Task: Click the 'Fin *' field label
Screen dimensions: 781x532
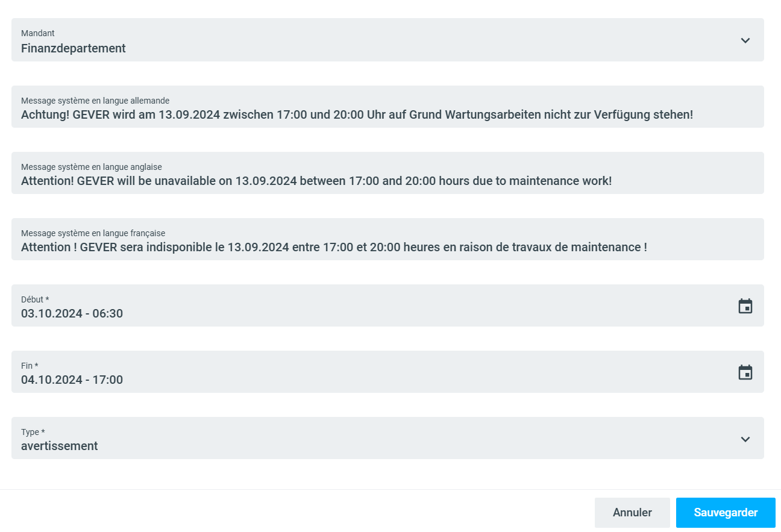Action: click(x=30, y=366)
